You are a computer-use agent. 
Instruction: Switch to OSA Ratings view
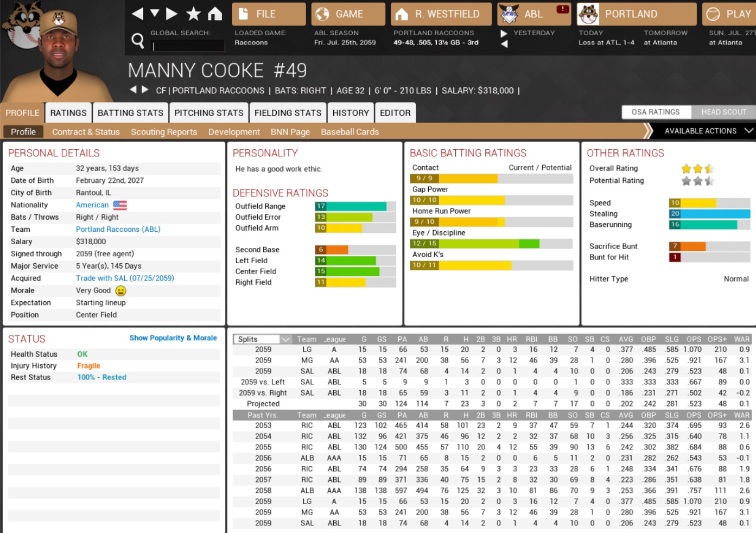656,112
